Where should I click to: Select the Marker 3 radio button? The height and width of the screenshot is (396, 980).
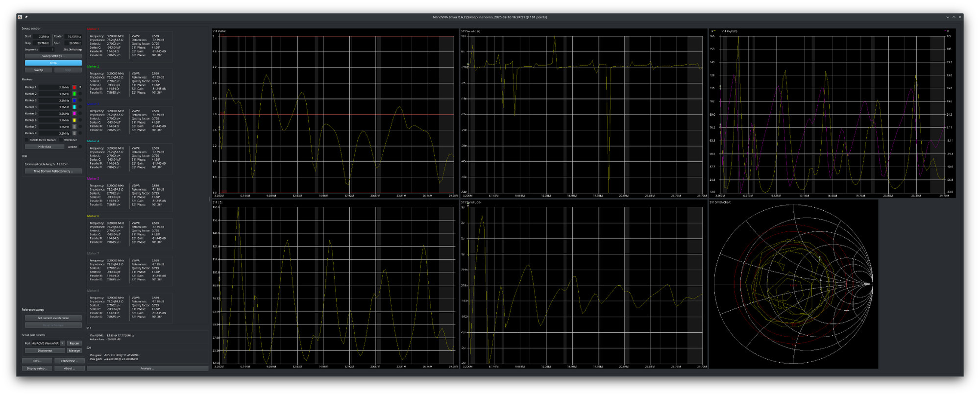point(80,100)
